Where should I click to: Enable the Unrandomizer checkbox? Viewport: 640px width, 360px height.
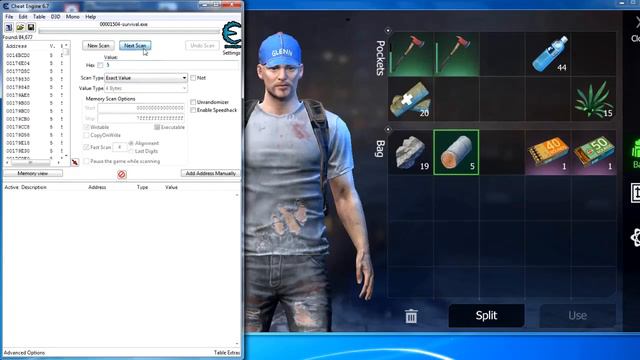(x=193, y=102)
